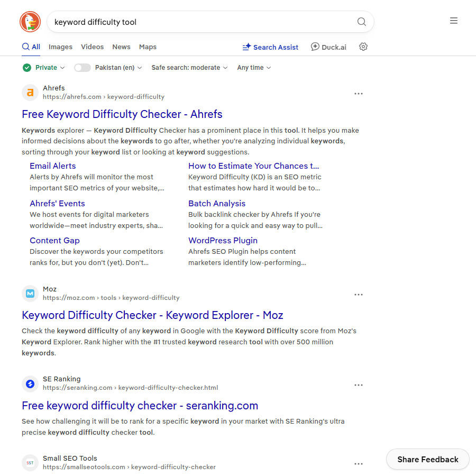This screenshot has width=476, height=476.
Task: Open the Ahrefs' Events sitelink
Action: 57,204
